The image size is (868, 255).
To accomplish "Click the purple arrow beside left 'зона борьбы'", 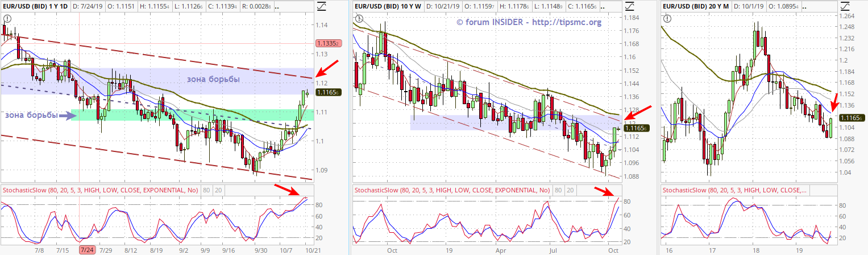I will [67, 116].
